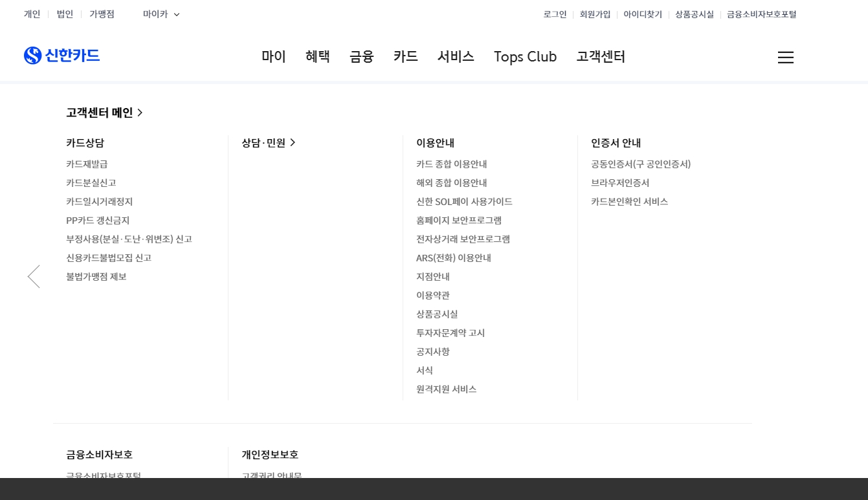Viewport: 868px width, 500px height.
Task: Open 상품공시실 in the top bar
Action: point(695,14)
